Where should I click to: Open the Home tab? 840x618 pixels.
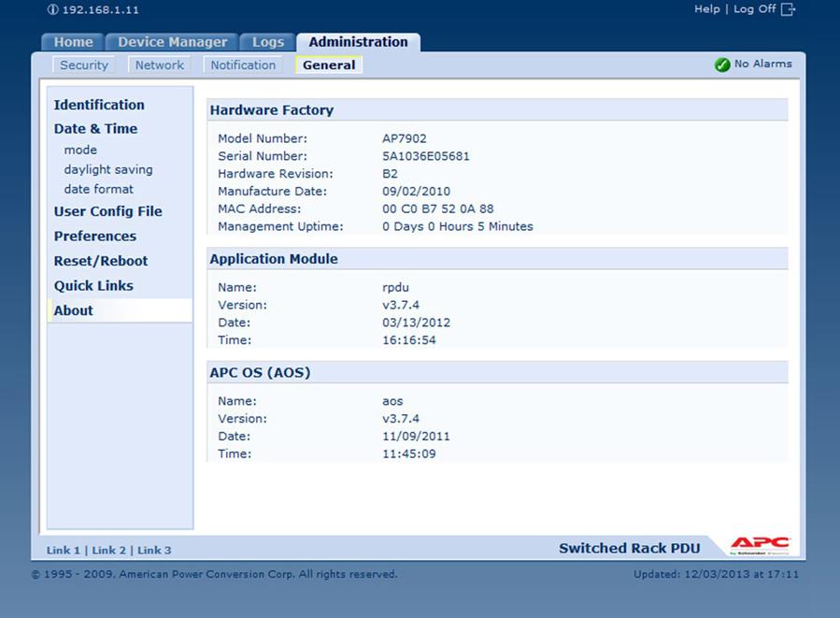(73, 42)
